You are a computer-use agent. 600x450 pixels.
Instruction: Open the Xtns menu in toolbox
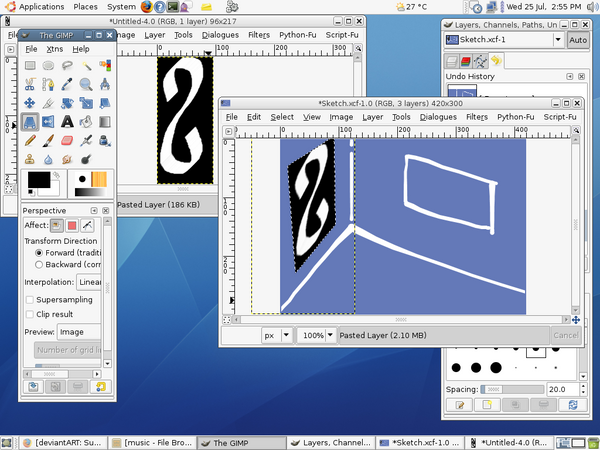[54, 48]
